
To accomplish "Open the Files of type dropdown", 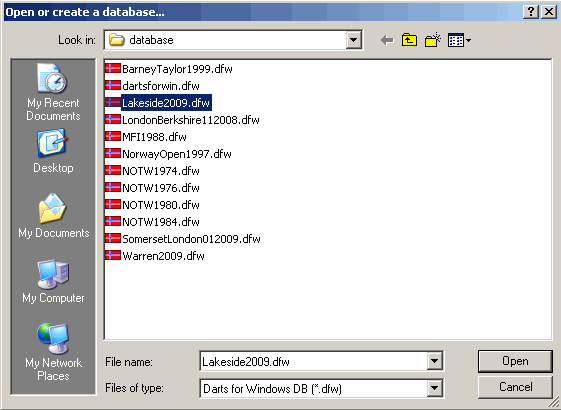I will [x=434, y=388].
